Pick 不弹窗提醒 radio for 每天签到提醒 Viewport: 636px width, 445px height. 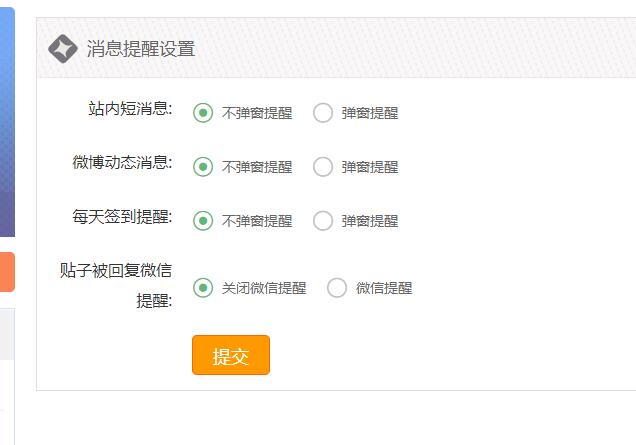(x=203, y=221)
